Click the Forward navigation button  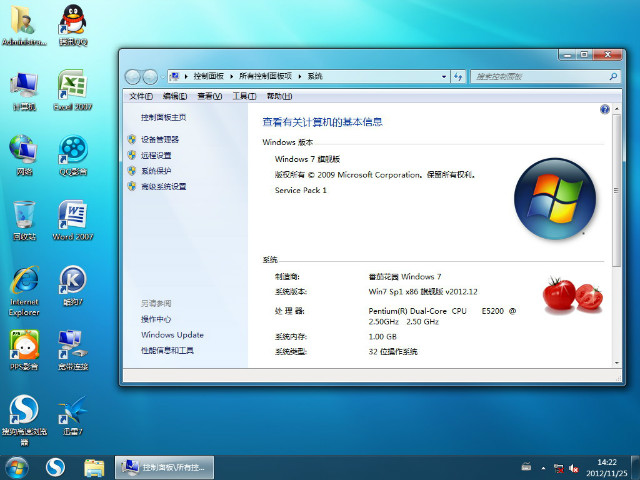point(150,77)
